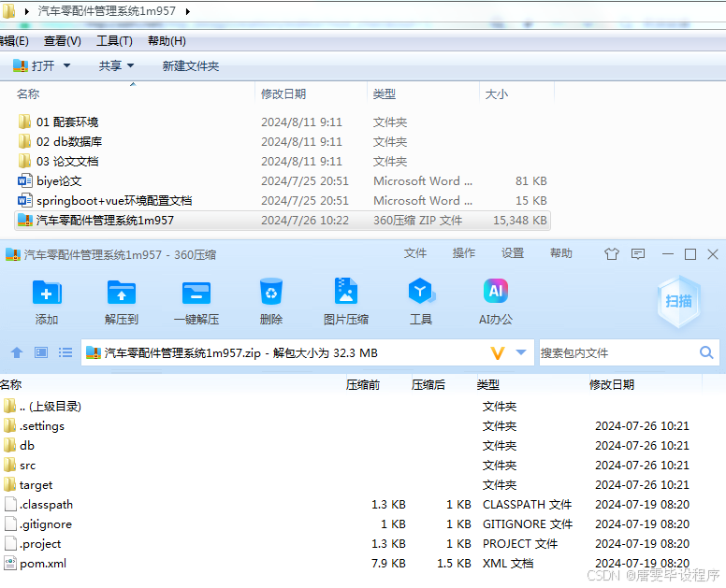726x588 pixels.
Task: Open the 图片压缩 image compression tool
Action: coord(346,291)
